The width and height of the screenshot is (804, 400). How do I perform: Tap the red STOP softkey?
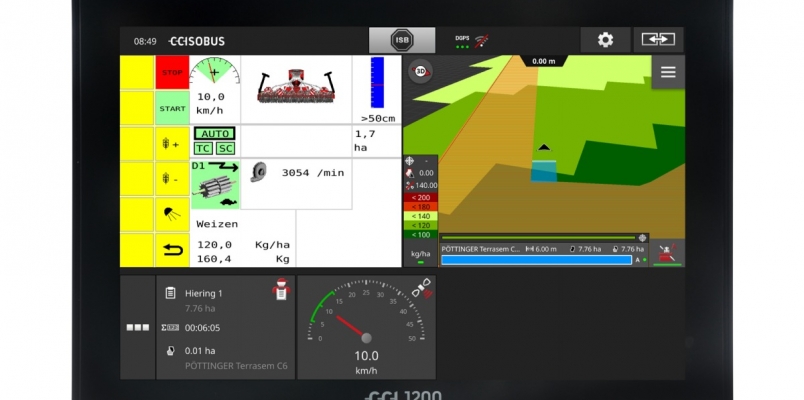point(172,72)
